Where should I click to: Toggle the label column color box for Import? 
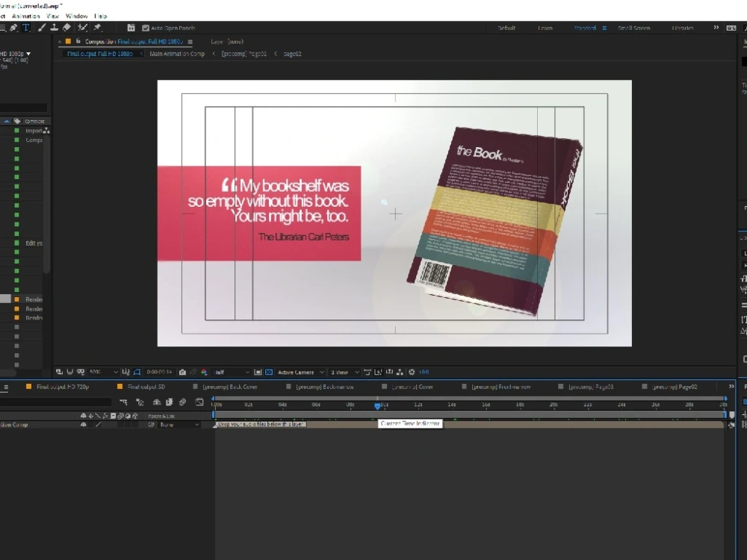16,131
